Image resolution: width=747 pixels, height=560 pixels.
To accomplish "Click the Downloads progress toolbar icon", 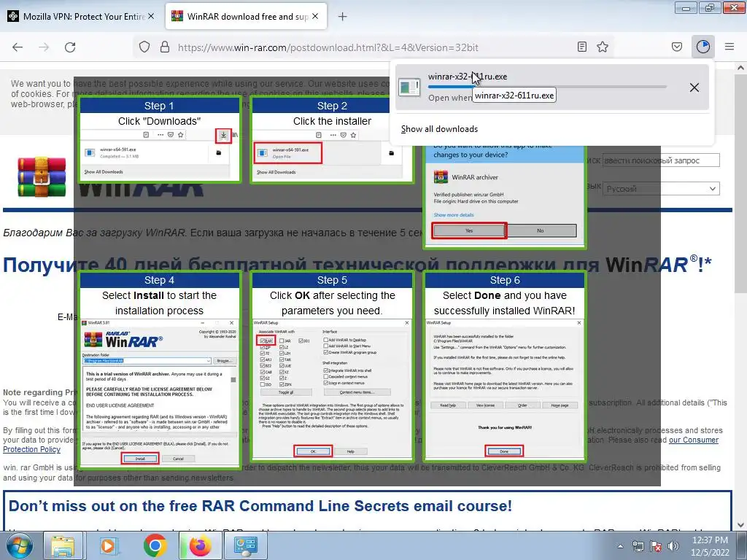I will (x=703, y=47).
